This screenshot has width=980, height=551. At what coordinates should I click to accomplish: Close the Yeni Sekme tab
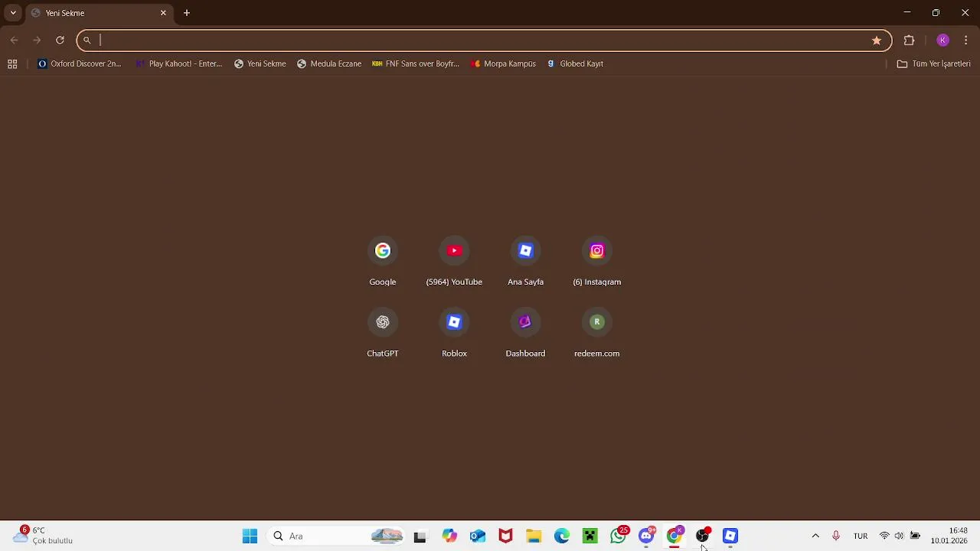163,13
